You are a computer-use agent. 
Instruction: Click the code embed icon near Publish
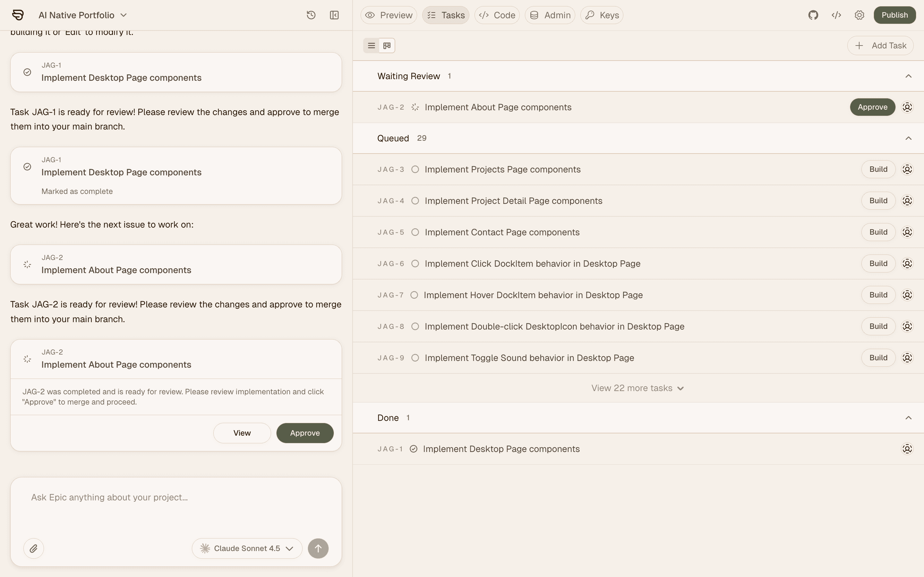tap(836, 15)
